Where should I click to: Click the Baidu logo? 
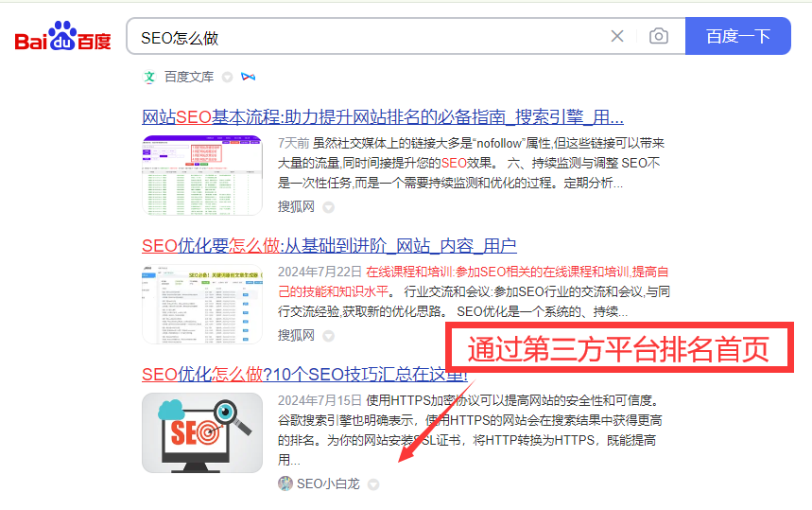tap(62, 37)
